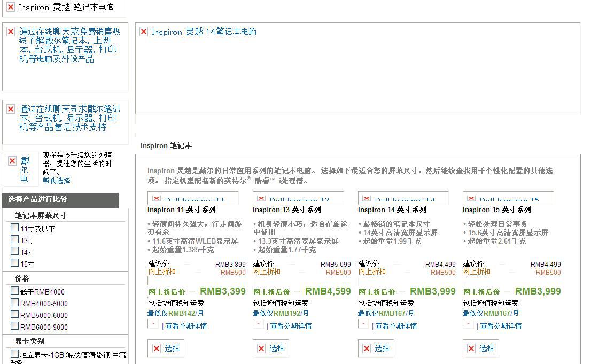Open Inspiron 11 英寸系列 title
This screenshot has height=364, width=591.
click(x=181, y=210)
